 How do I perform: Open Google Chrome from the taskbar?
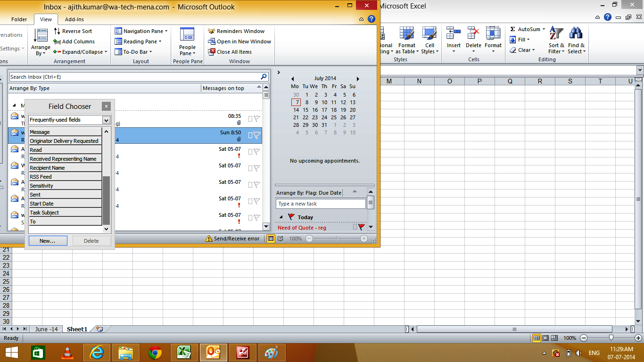155,353
